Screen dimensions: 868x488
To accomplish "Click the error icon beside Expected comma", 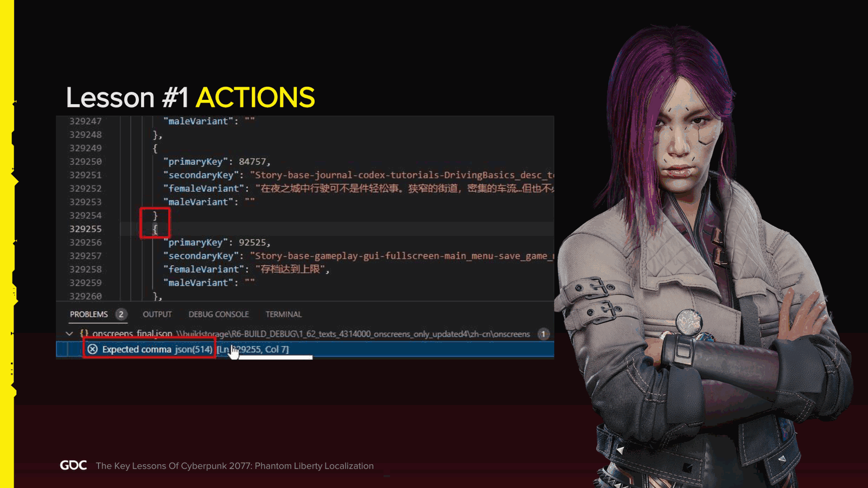I will pos(93,349).
